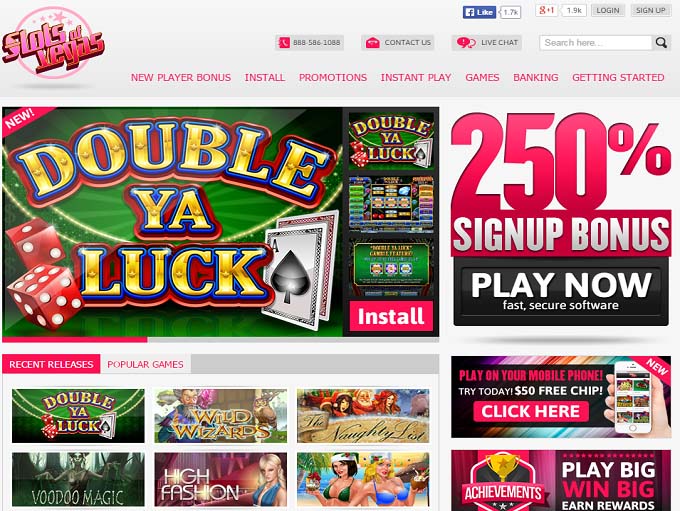Click the Contact Us envelope icon
Viewport: 680px width, 511px height.
(373, 43)
